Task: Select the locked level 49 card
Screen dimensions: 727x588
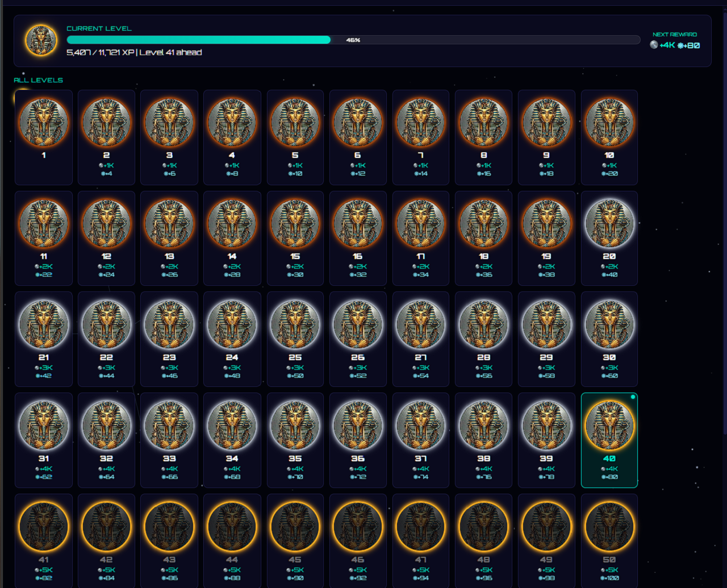Action: pos(546,541)
